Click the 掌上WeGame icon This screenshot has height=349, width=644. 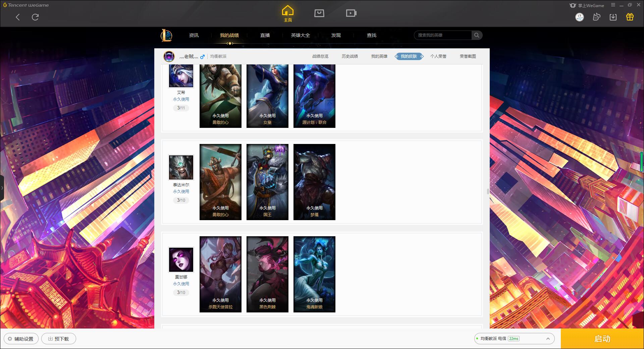[x=587, y=5]
